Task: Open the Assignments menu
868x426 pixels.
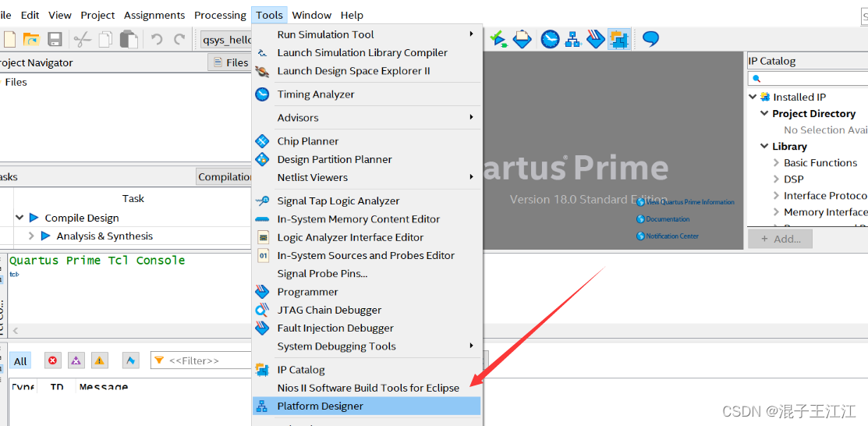Action: 154,15
